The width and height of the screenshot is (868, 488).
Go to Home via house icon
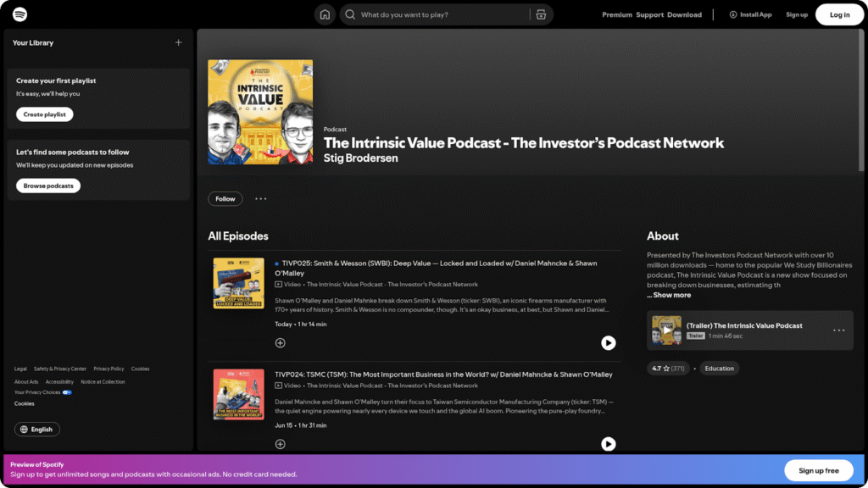point(325,15)
